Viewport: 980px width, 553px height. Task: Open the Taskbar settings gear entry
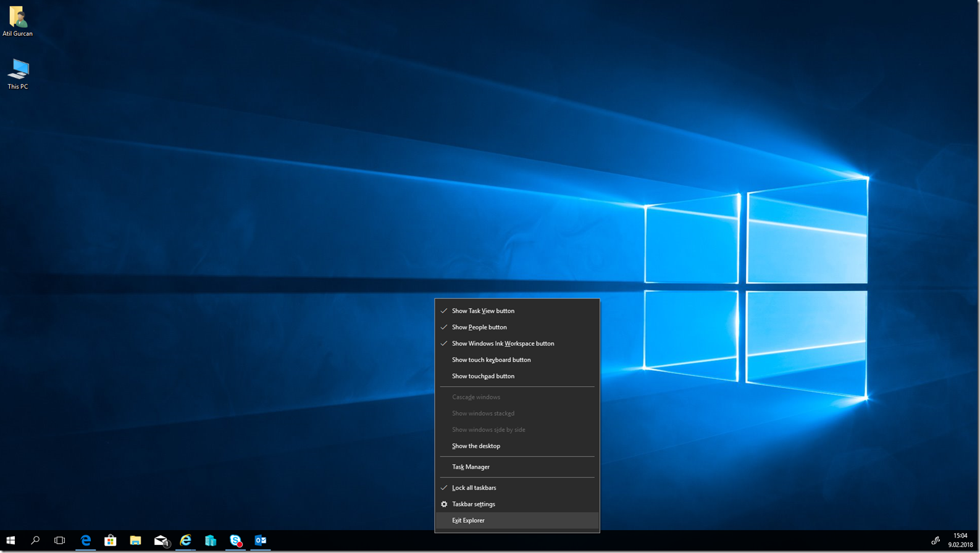(517, 504)
